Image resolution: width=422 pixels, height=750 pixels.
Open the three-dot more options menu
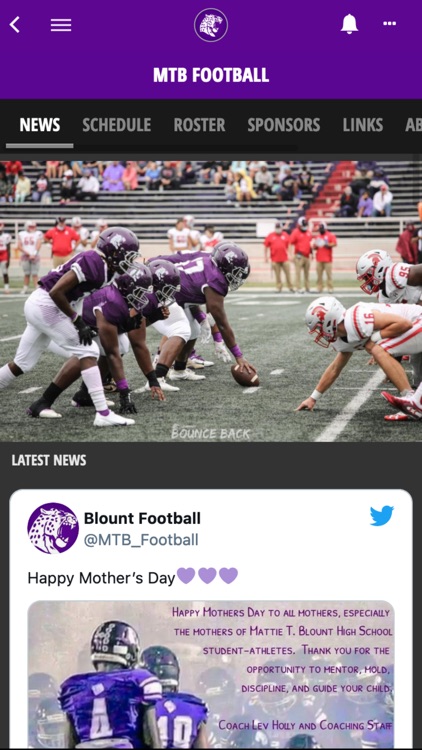click(389, 23)
